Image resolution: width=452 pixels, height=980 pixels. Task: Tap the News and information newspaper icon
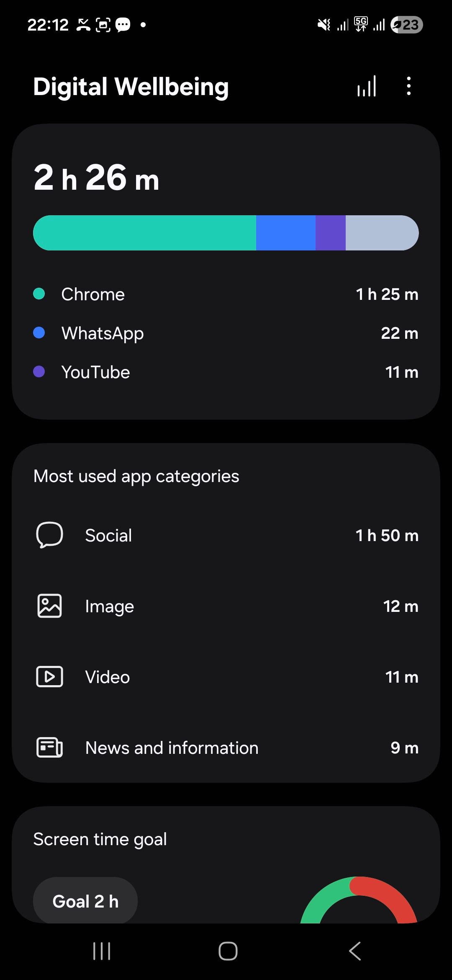coord(49,748)
